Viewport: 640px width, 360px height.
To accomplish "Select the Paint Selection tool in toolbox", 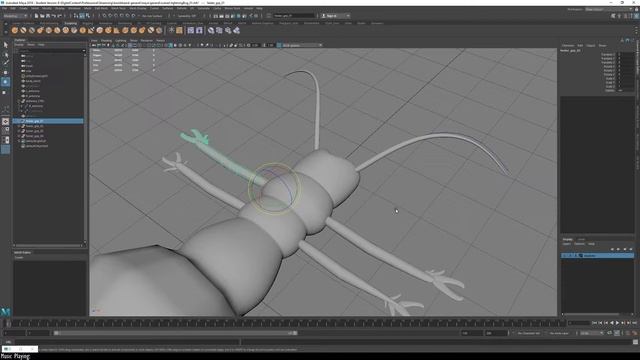I will (x=5, y=63).
